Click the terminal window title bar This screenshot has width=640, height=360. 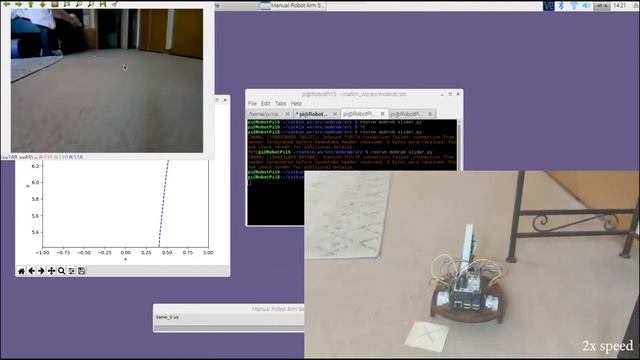pyautogui.click(x=354, y=94)
